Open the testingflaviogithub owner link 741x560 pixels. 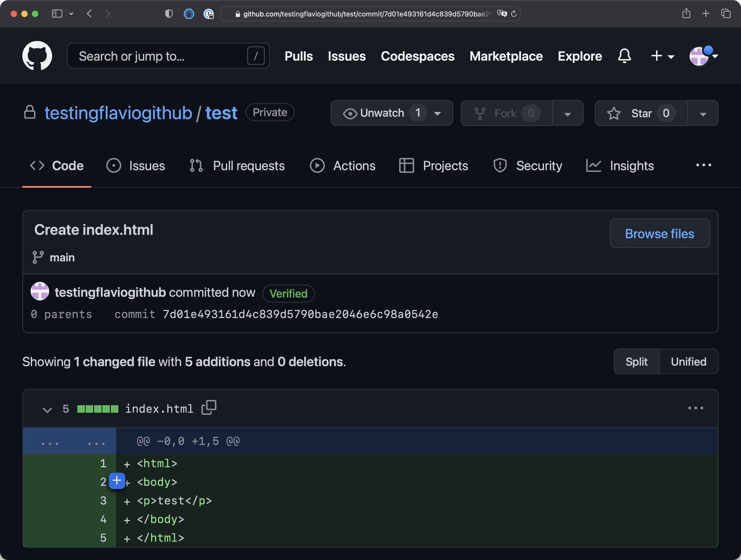(x=118, y=113)
